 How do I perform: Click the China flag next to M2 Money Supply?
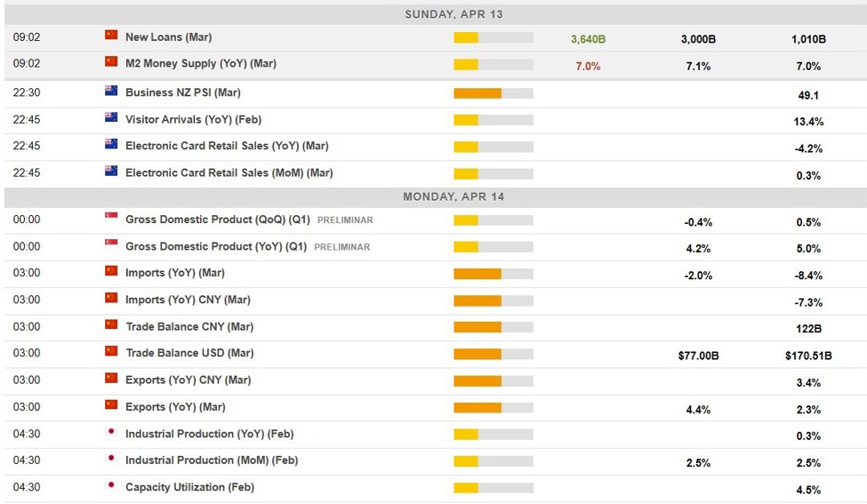coord(111,62)
